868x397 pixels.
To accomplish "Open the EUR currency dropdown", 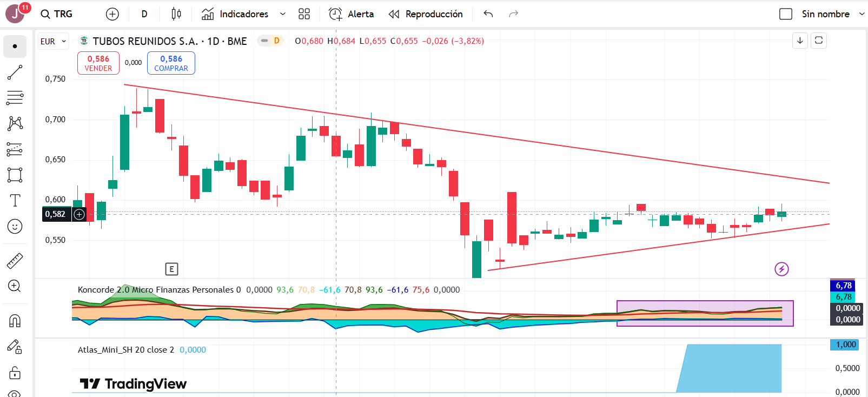I will 53,41.
